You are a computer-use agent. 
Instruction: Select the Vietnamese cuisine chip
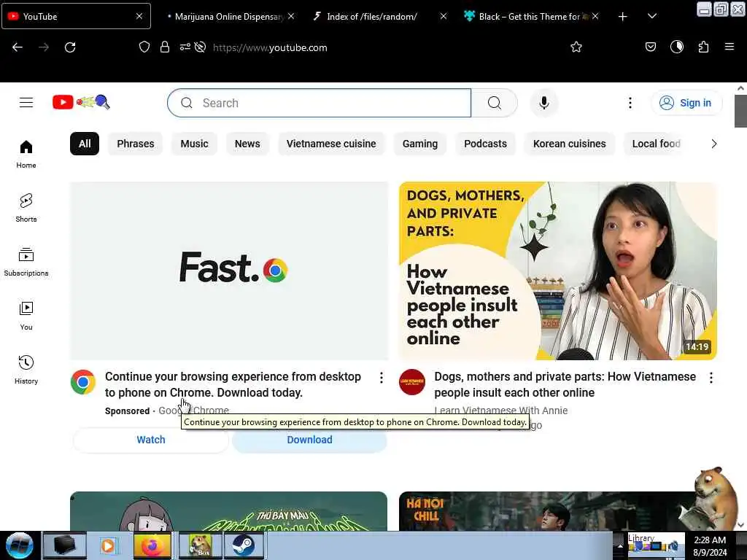[x=331, y=144]
